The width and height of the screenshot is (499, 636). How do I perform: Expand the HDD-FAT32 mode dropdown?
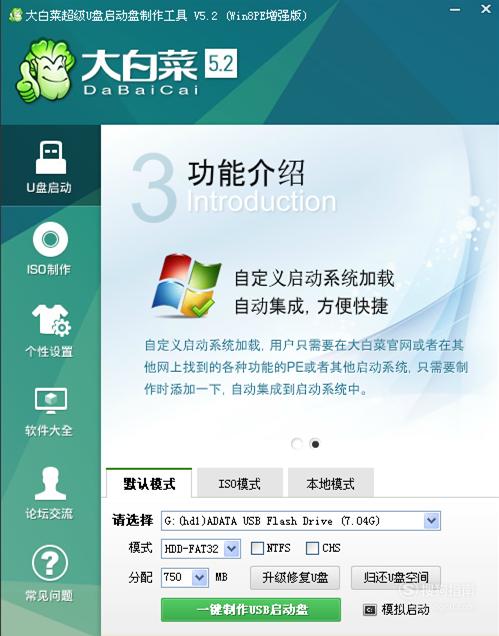coord(232,549)
